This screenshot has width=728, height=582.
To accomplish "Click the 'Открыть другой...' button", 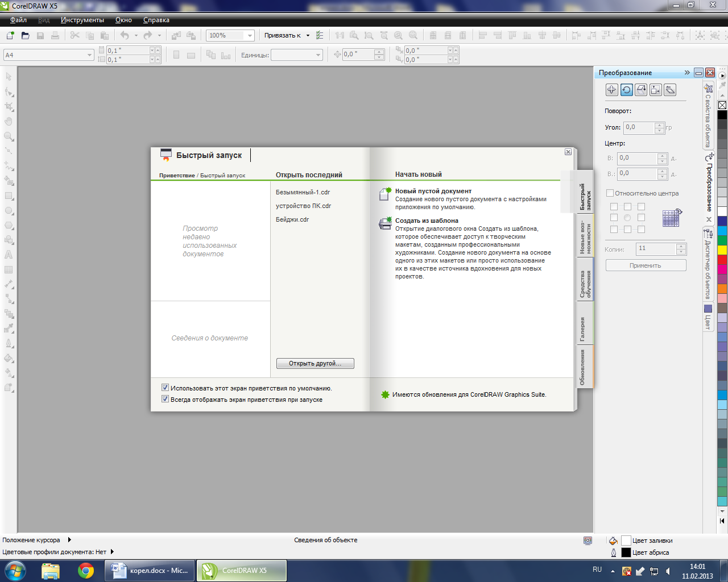I will click(x=315, y=363).
